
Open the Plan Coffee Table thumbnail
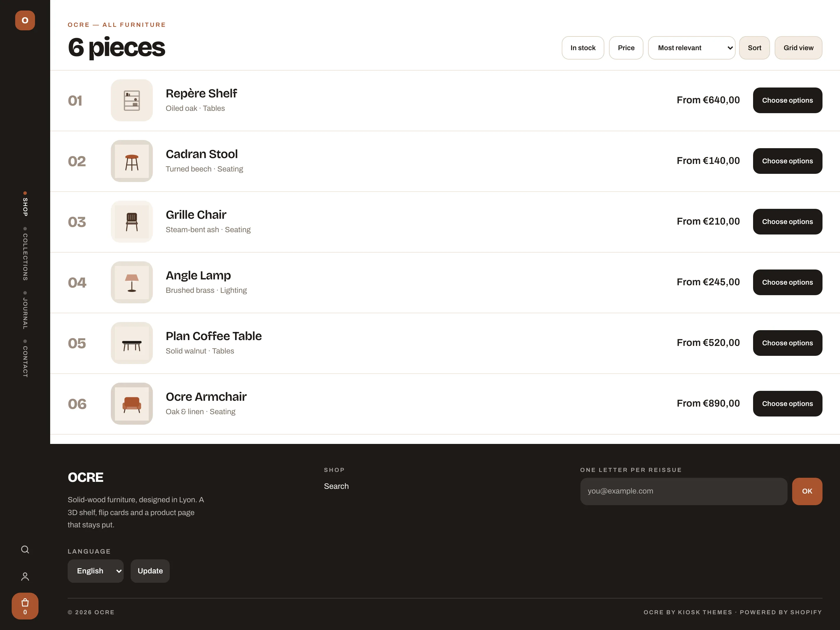tap(132, 343)
